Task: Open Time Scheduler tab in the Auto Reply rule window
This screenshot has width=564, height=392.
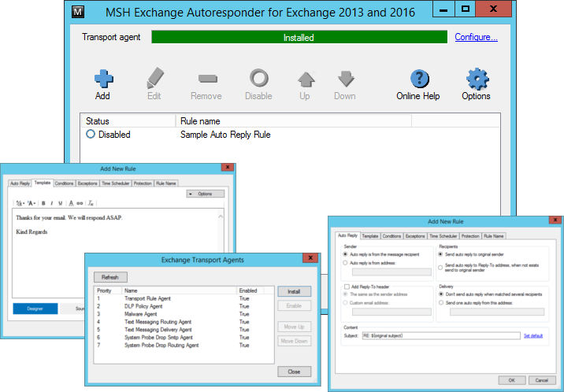Action: coord(443,236)
